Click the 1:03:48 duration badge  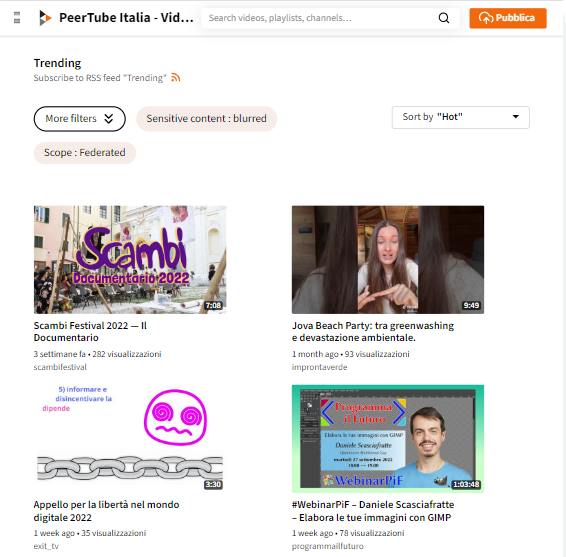(x=466, y=484)
